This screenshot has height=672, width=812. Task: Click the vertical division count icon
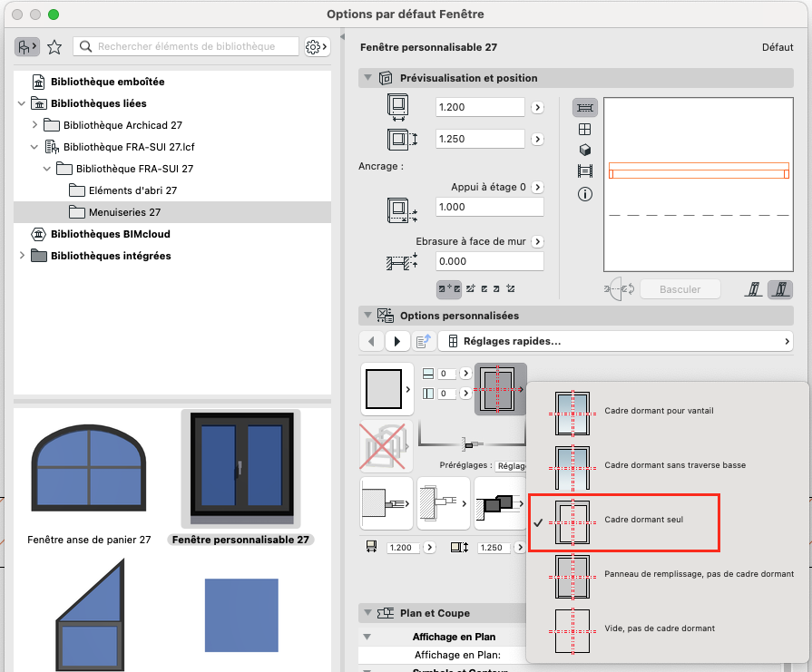click(x=428, y=394)
